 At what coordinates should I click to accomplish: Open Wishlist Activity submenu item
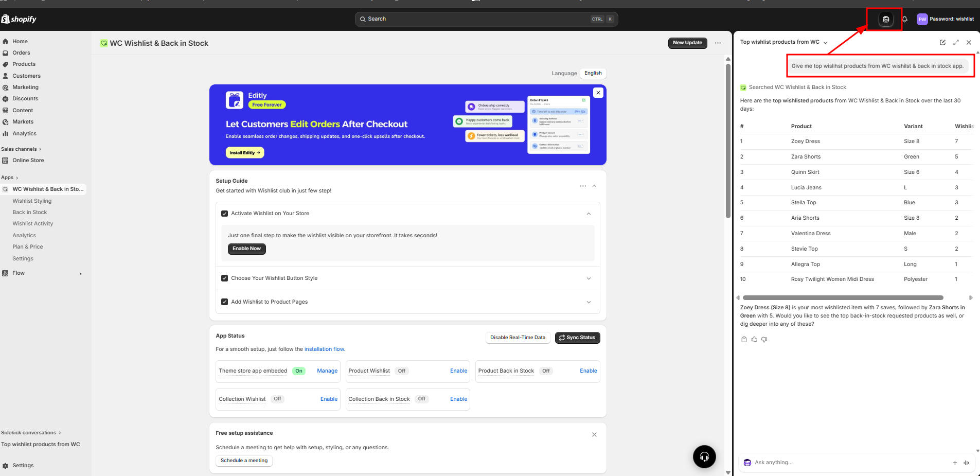click(33, 224)
